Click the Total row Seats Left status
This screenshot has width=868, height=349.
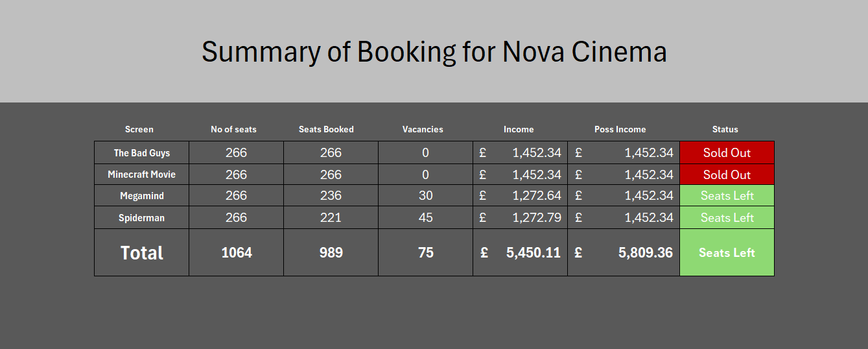[x=727, y=252]
